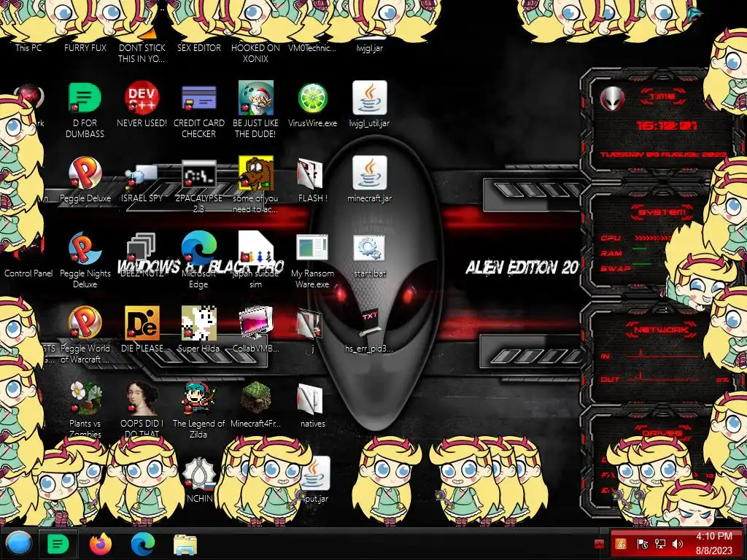Launch The Legend of Zilda icon
The image size is (747, 560).
point(198,398)
